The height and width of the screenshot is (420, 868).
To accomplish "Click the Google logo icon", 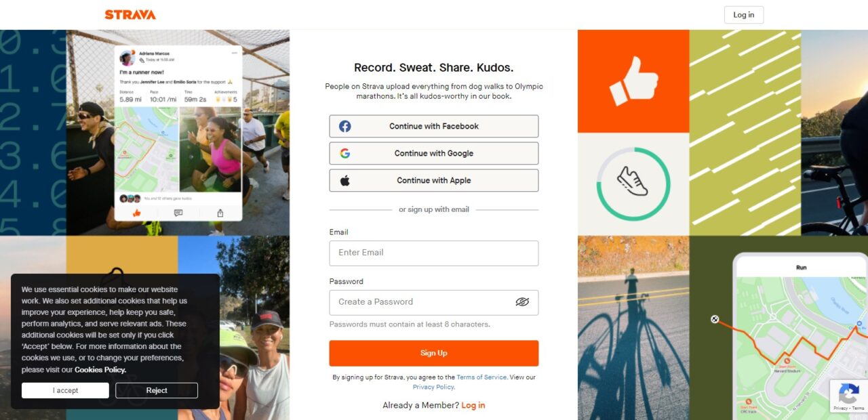I will [x=344, y=153].
